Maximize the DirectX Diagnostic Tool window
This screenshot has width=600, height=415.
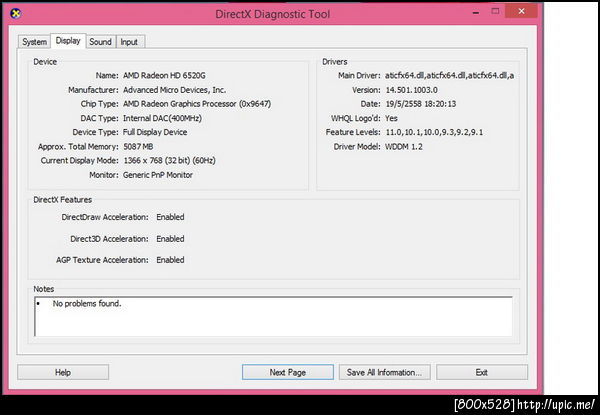coord(495,11)
